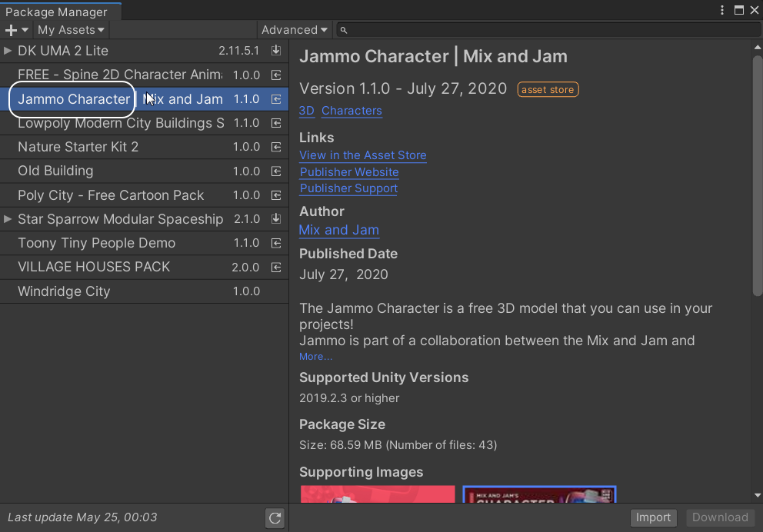
Task: Click More... to expand description
Action: pos(316,357)
